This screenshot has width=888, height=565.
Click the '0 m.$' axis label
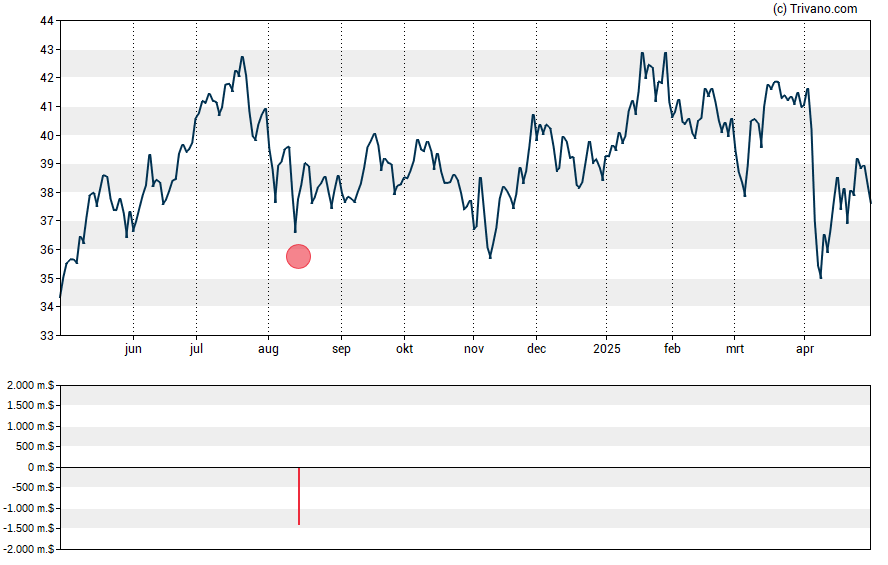41,467
